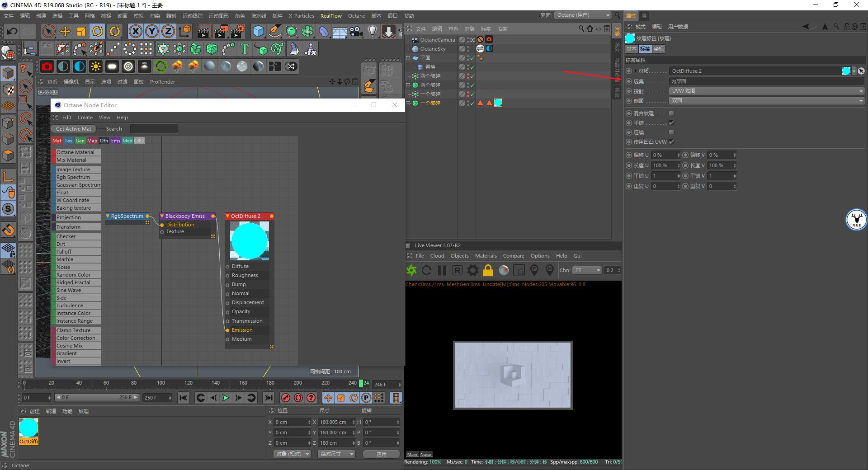Viewport: 868px width, 470px height.
Task: Click the Z axis lock toolbar icon
Action: (x=168, y=31)
